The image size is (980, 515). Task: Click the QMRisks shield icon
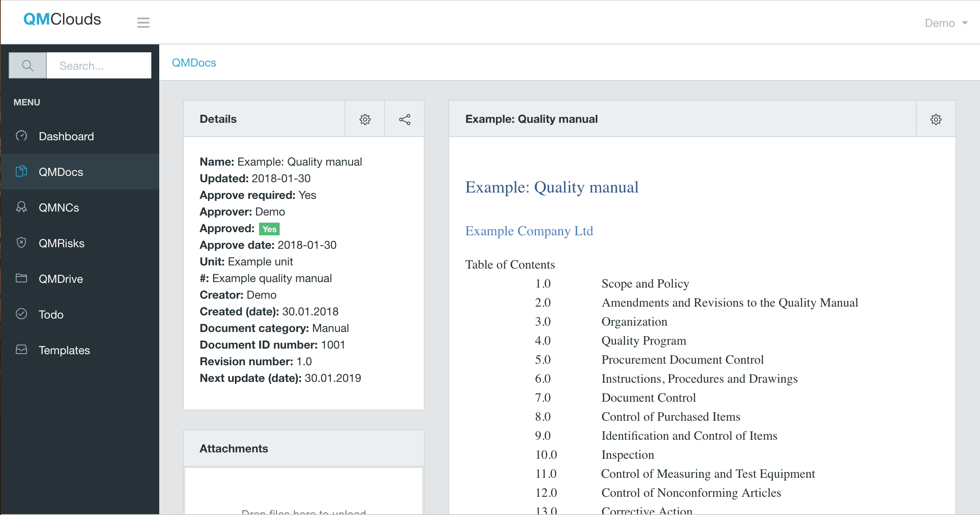pos(21,242)
